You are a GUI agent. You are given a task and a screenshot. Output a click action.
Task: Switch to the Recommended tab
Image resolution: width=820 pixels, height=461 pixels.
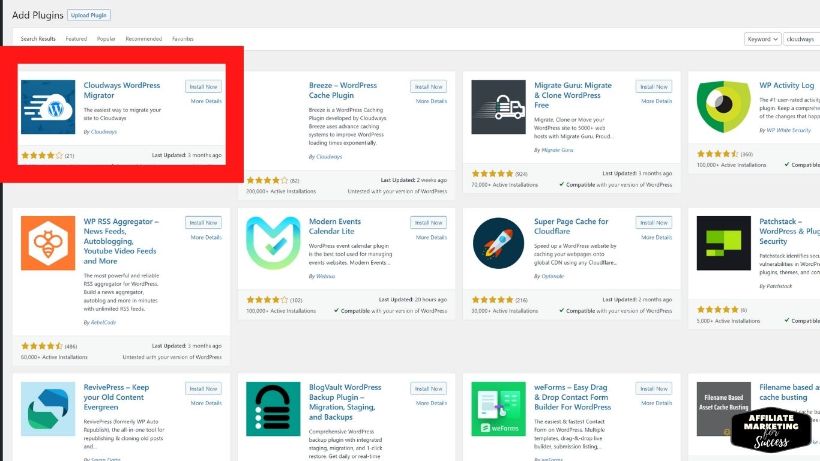pyautogui.click(x=144, y=39)
